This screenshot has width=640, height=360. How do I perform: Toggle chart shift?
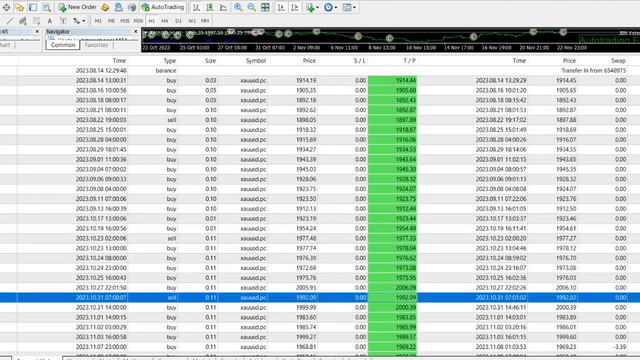[295, 7]
